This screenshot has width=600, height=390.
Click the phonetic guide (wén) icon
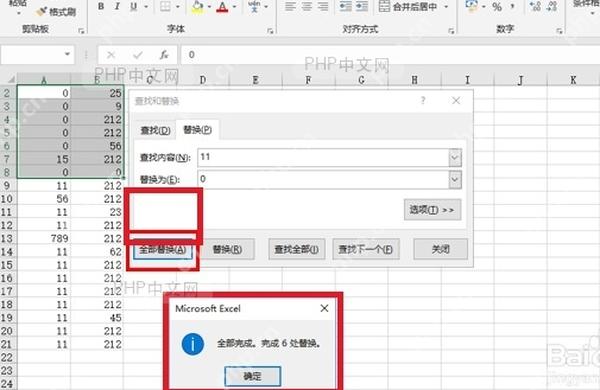(x=254, y=6)
